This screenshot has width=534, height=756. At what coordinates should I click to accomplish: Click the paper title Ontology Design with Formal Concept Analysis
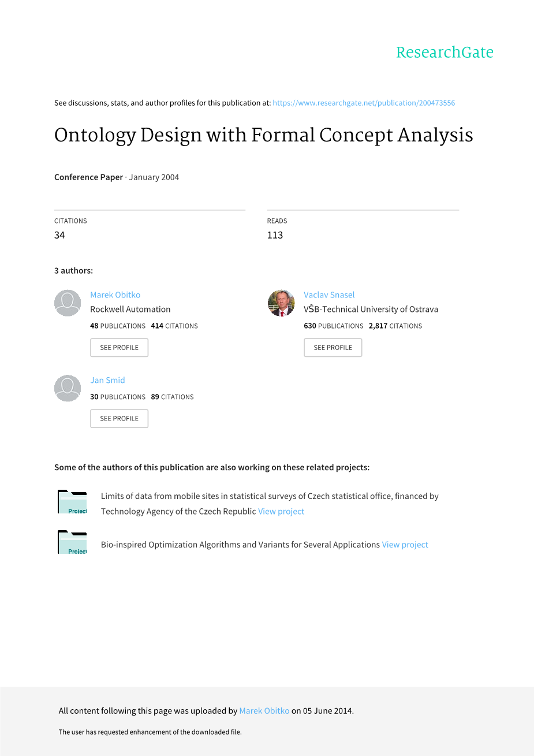tap(263, 135)
